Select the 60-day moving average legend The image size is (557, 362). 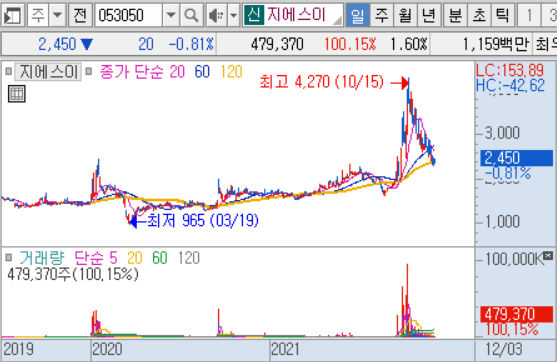202,72
